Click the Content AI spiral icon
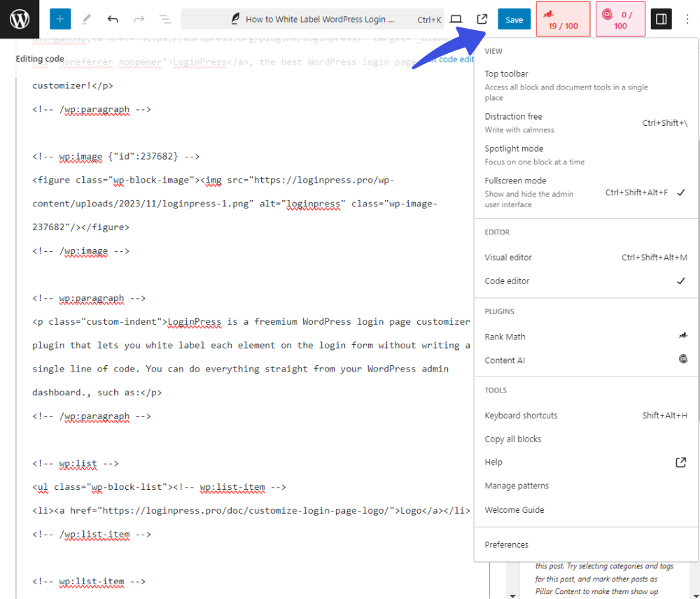Screen dimensions: 700x599 (x=683, y=359)
